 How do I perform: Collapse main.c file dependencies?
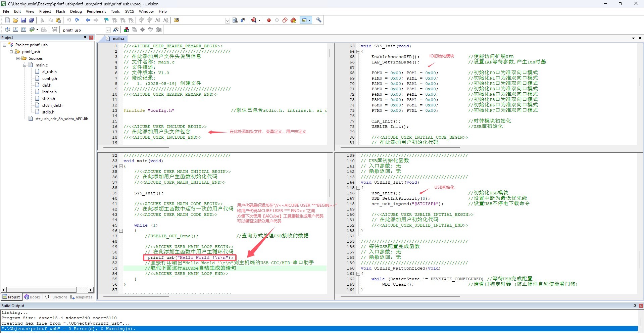(x=25, y=65)
